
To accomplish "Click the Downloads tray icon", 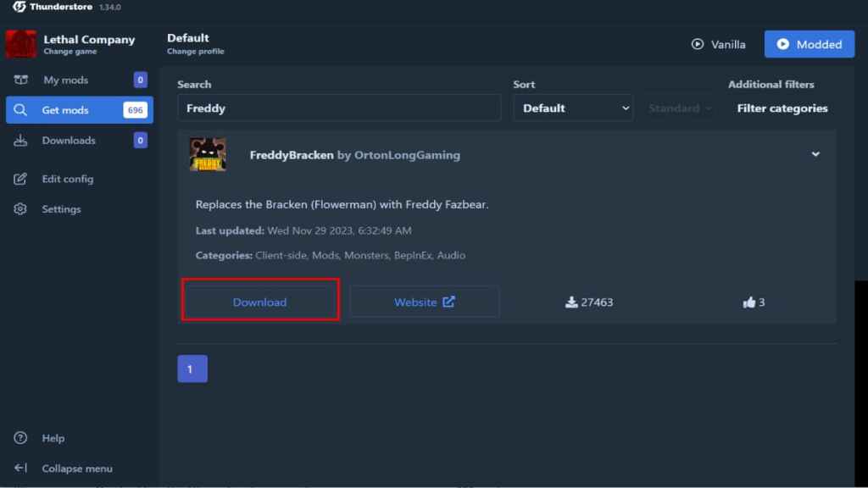I will point(21,141).
